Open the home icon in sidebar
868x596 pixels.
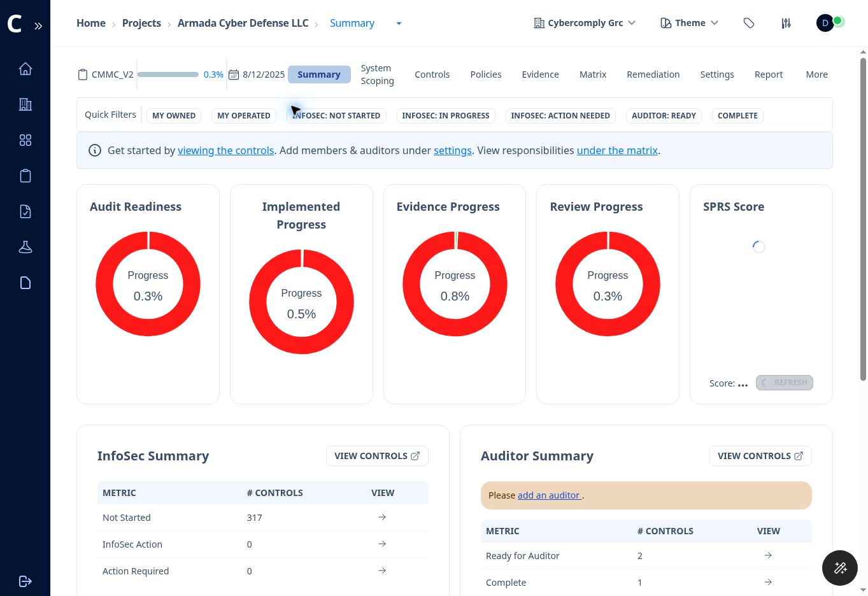pyautogui.click(x=25, y=69)
